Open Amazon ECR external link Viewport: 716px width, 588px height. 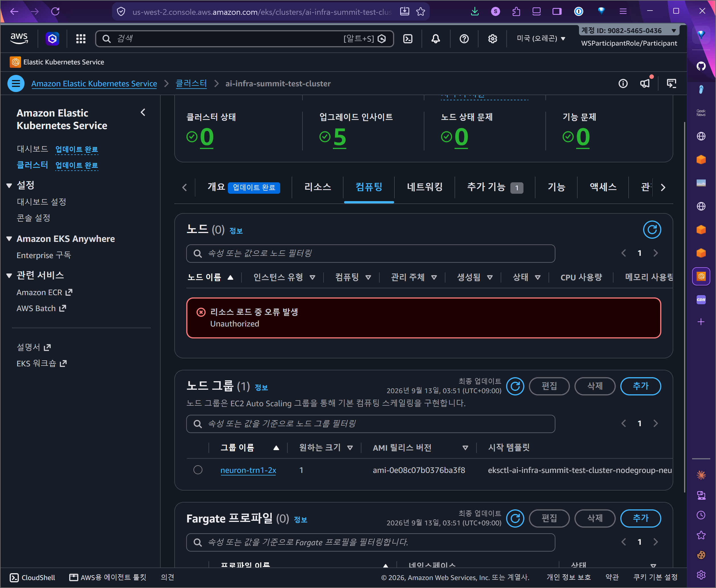point(44,292)
